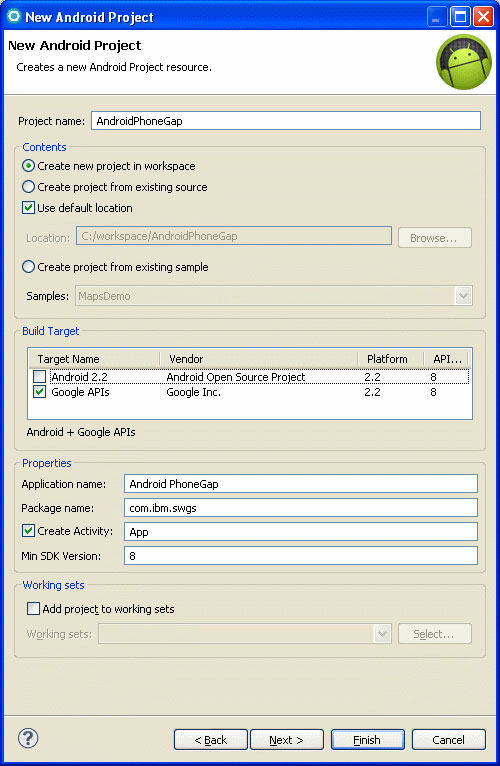
Task: Click the Select button for working sets
Action: [435, 634]
